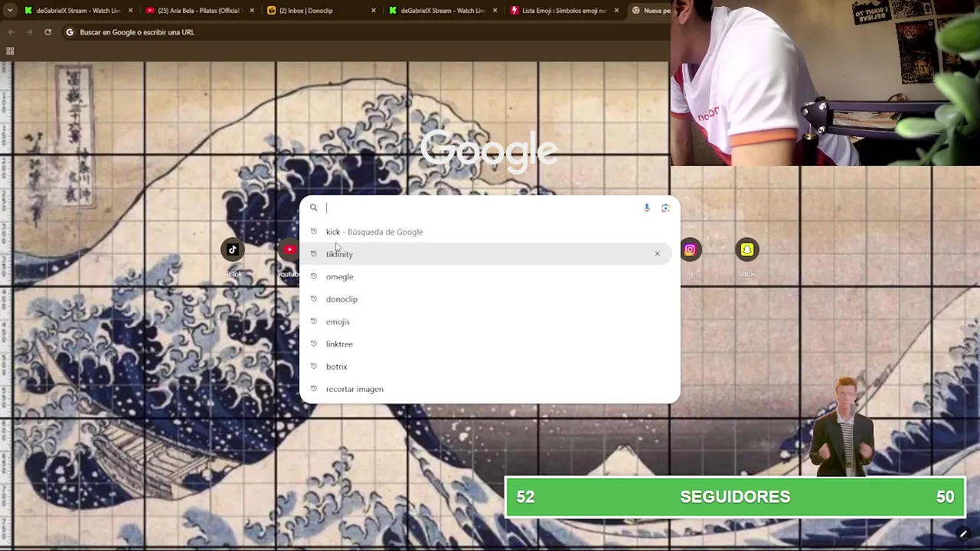Switch to the Inbox | Donoclip tab

tap(321, 11)
